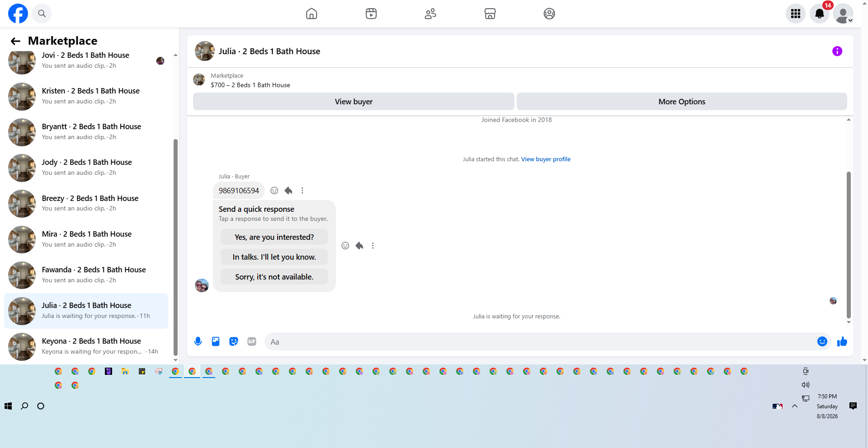
Task: React to the quick response card
Action: [x=345, y=246]
